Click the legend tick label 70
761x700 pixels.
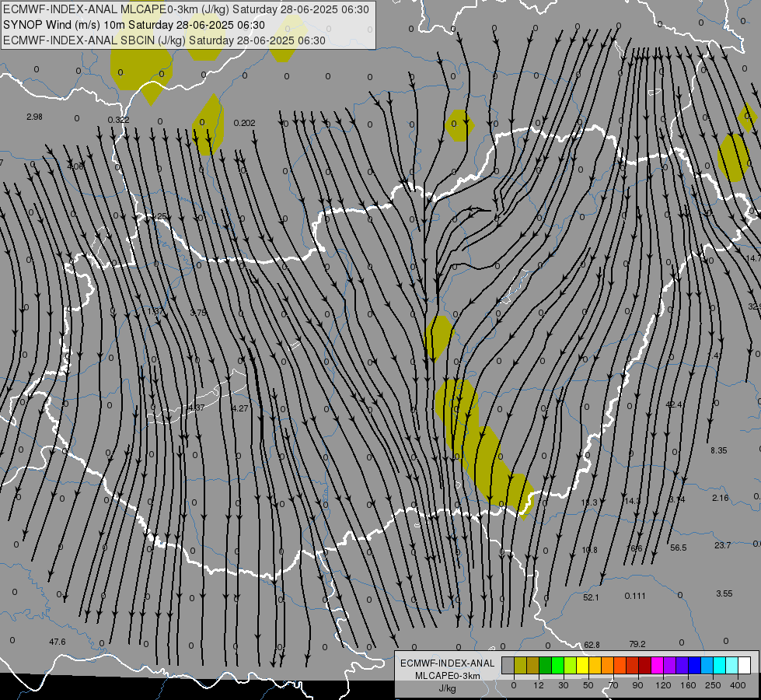[x=613, y=685]
